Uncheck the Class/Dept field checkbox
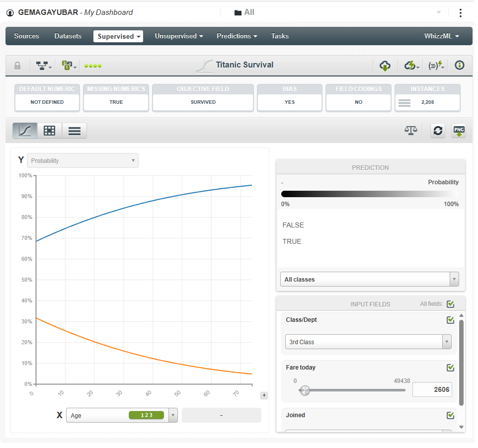 451,320
